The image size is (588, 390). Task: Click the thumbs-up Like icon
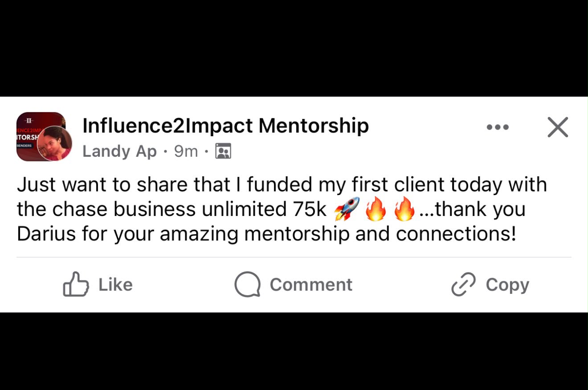pos(76,284)
